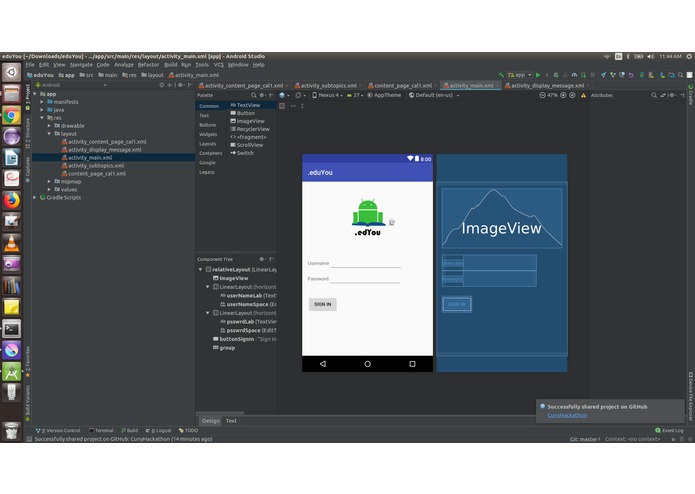This screenshot has width=695, height=494.
Task: Open AppTheme theme selector
Action: click(x=384, y=95)
